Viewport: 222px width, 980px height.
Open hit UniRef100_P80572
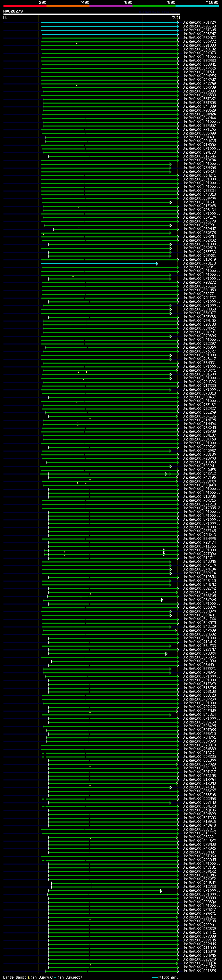(x=199, y=38)
